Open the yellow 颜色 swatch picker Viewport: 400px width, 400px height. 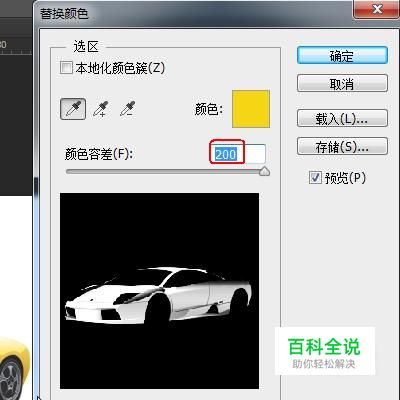click(x=251, y=109)
